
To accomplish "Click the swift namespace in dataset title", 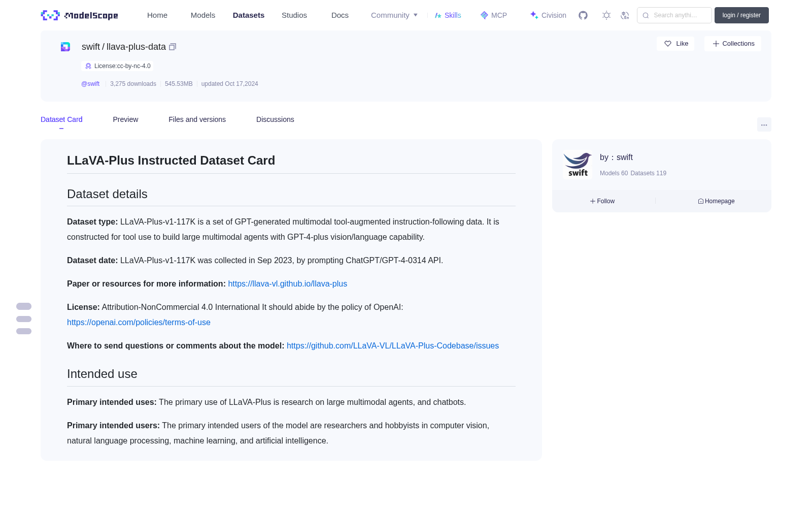I will [91, 47].
